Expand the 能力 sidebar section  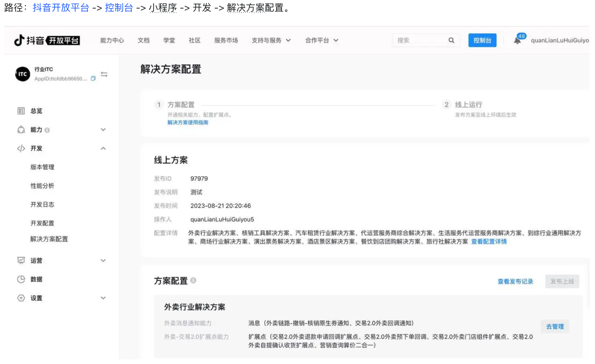[x=103, y=130]
